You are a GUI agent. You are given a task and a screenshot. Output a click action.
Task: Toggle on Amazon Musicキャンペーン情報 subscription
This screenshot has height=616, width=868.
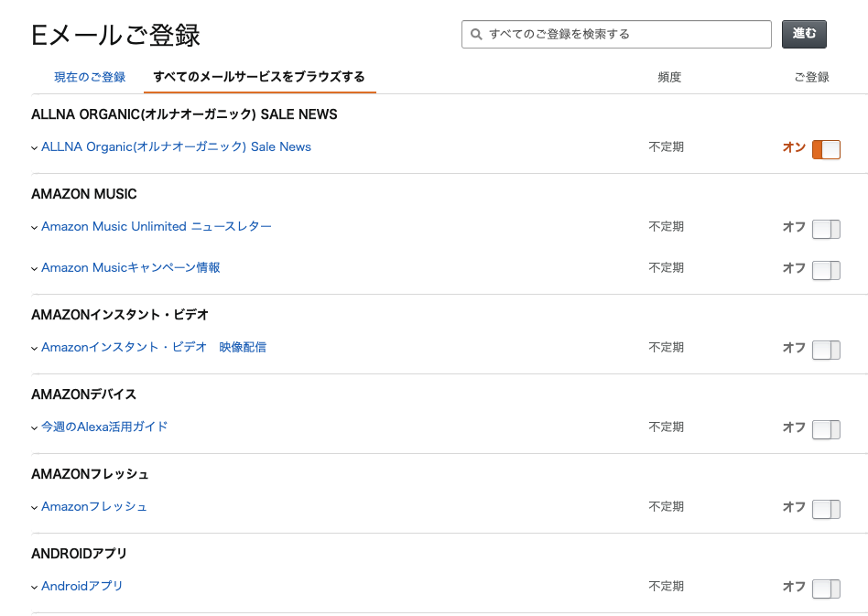click(x=826, y=270)
